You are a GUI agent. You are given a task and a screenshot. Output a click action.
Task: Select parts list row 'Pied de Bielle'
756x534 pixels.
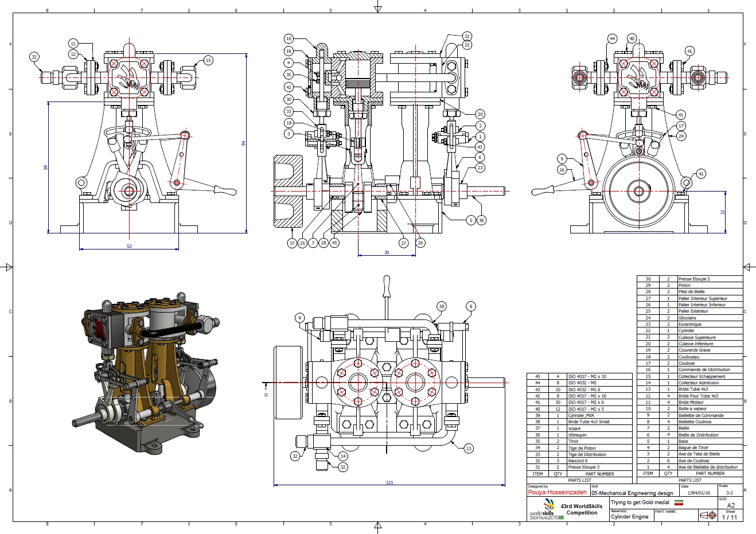click(x=690, y=291)
